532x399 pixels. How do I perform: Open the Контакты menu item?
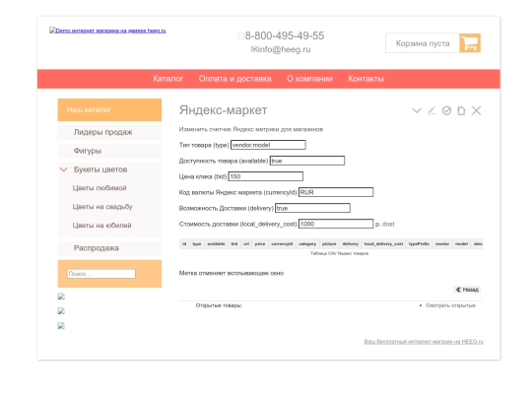point(366,79)
